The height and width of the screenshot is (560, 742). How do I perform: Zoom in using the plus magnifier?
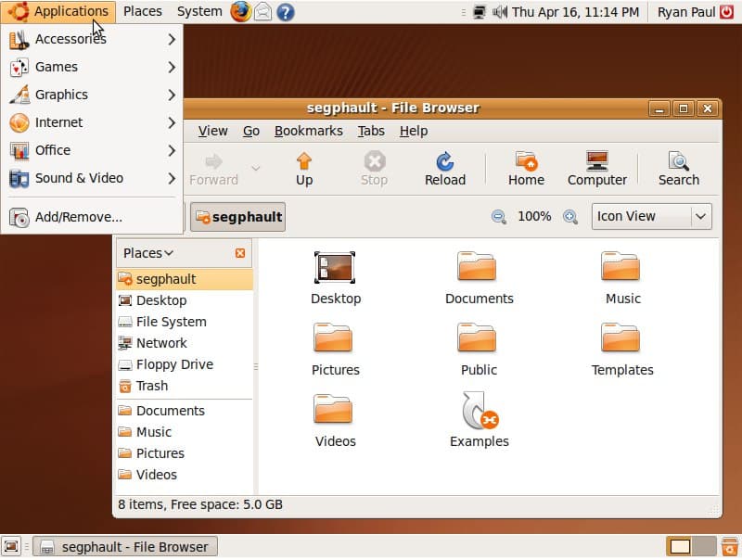tap(570, 217)
